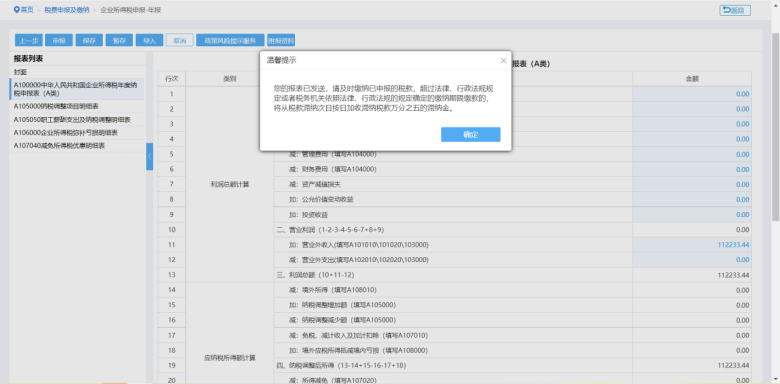Click the 营业外收入 amount field showing 112233.44

(x=692, y=245)
